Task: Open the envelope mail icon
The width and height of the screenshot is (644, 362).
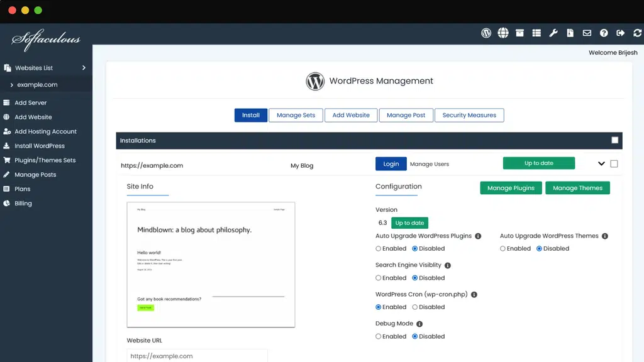Action: click(587, 33)
